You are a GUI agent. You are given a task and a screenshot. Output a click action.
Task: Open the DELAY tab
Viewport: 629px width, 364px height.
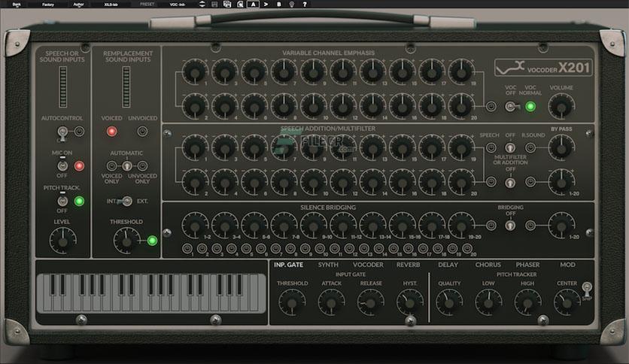tap(448, 265)
